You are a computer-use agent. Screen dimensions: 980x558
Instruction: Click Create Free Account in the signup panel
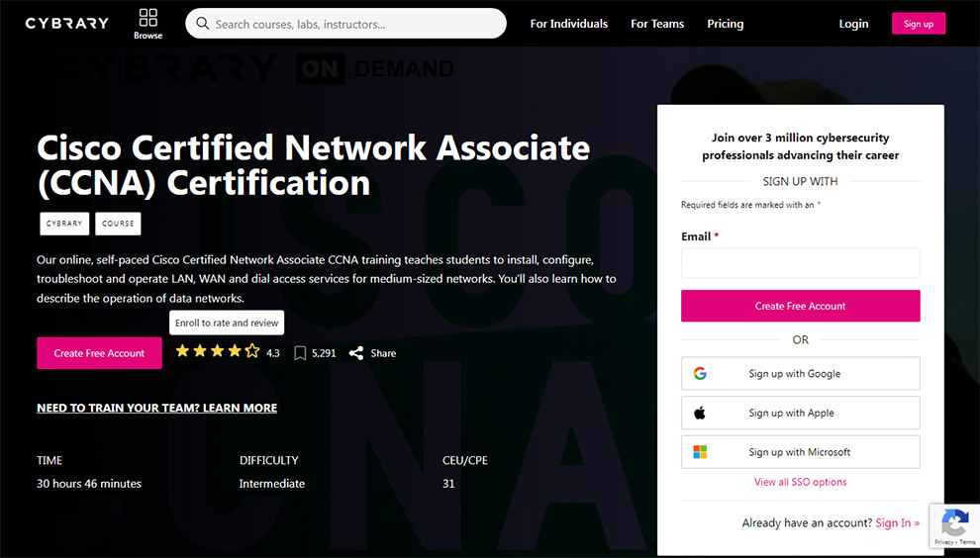pos(801,306)
